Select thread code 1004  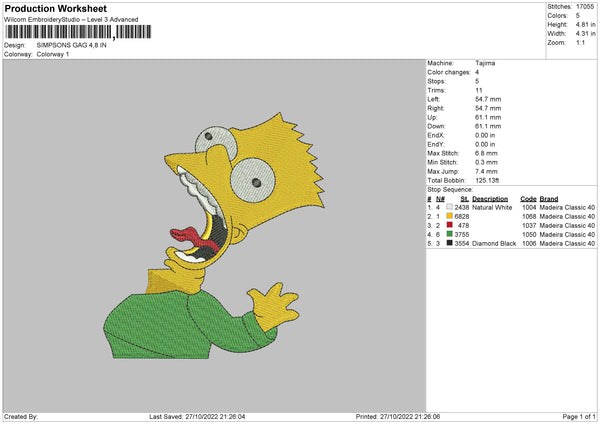pyautogui.click(x=529, y=207)
